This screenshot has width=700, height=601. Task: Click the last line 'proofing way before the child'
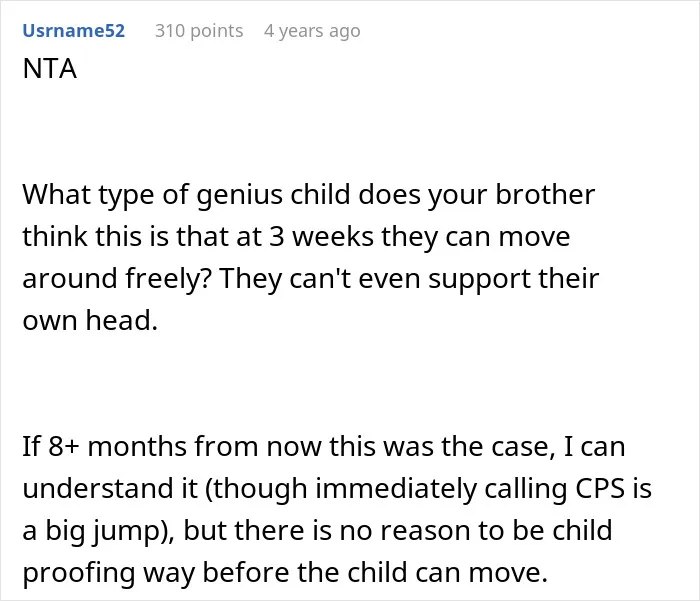click(285, 573)
